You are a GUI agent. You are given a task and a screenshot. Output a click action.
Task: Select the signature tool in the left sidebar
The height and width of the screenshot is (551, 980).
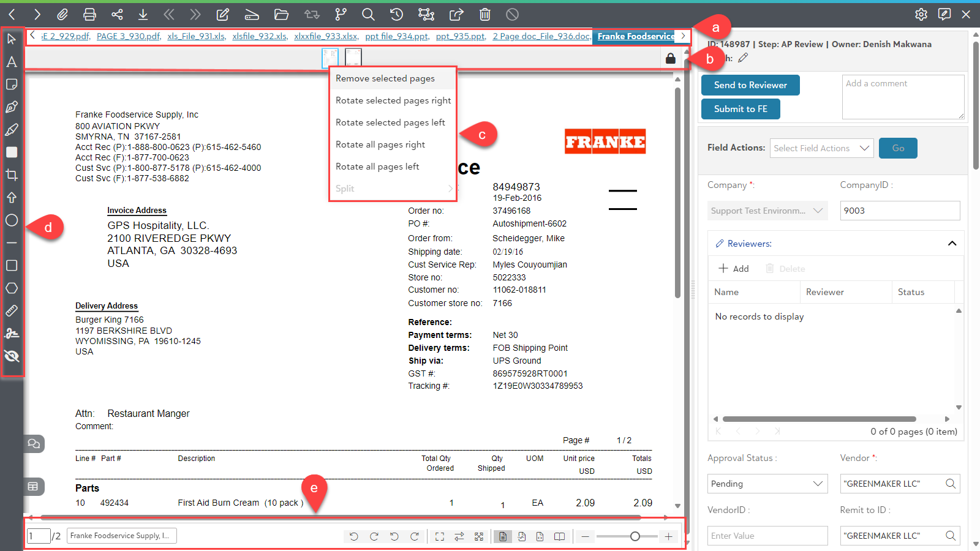click(12, 334)
